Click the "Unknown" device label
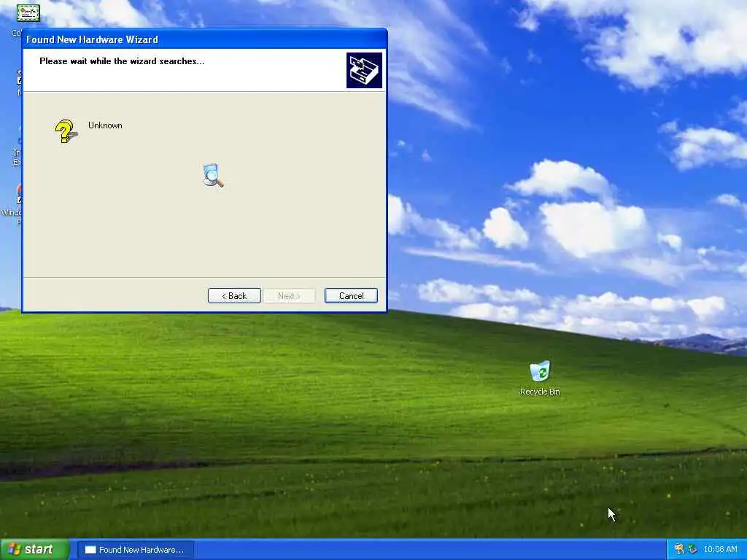Viewport: 747px width, 560px height. (x=105, y=125)
